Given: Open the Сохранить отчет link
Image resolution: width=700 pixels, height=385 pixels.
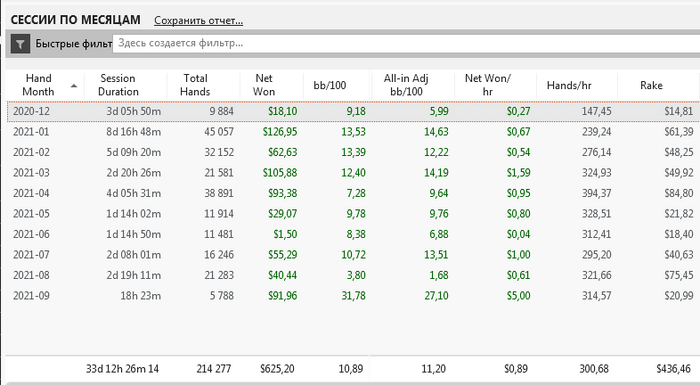Looking at the screenshot, I should tap(198, 21).
